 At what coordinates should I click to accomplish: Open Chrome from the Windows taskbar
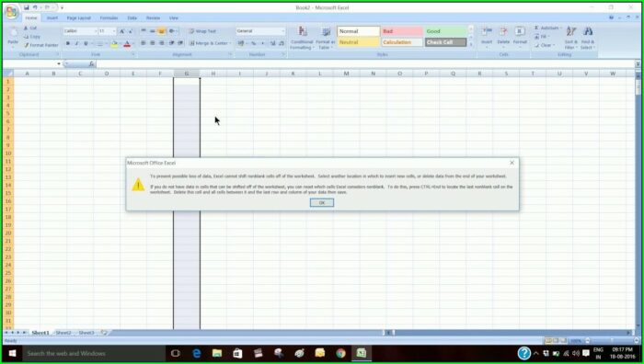point(340,353)
